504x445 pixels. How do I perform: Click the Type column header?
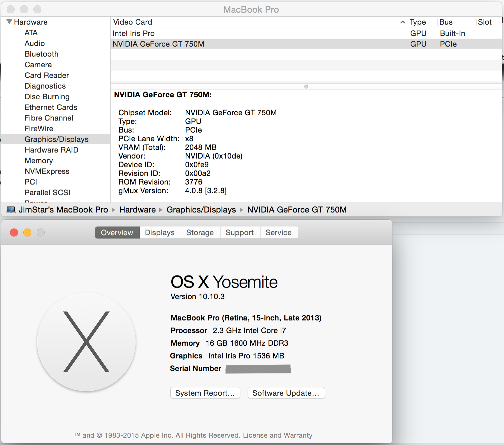(x=422, y=22)
